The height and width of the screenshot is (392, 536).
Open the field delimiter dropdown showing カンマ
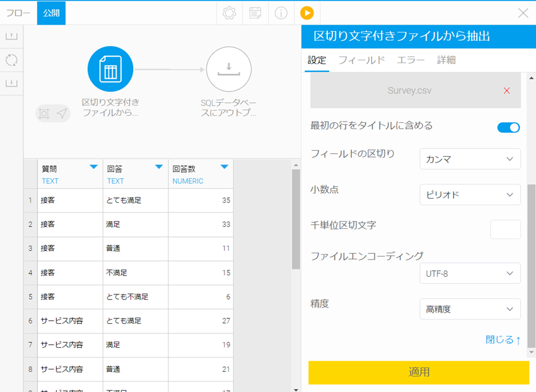(x=470, y=159)
